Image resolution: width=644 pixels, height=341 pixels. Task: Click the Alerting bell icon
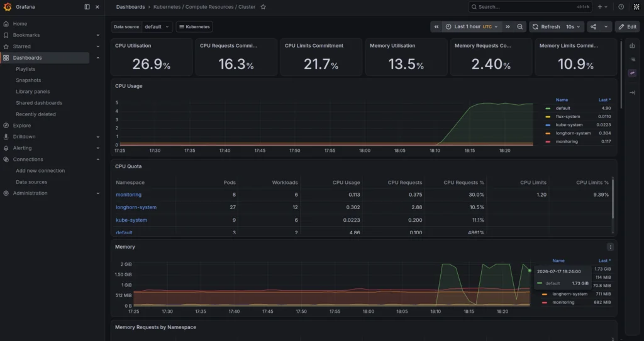point(6,148)
